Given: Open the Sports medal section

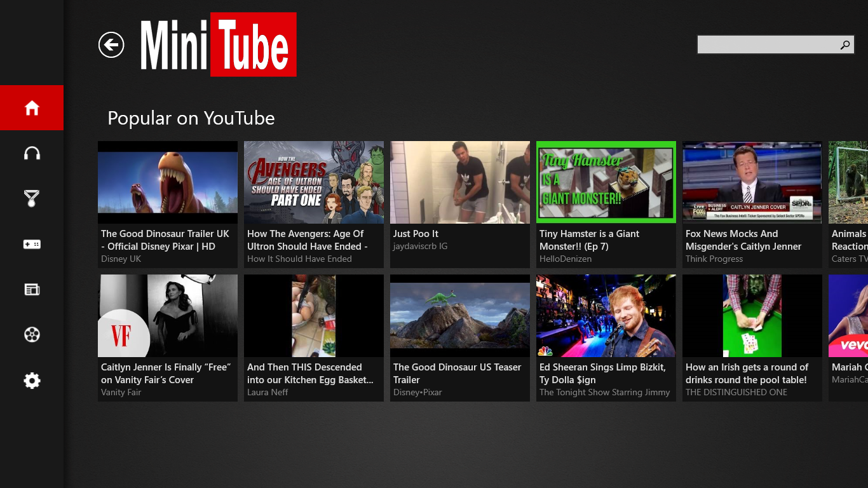Looking at the screenshot, I should point(32,199).
